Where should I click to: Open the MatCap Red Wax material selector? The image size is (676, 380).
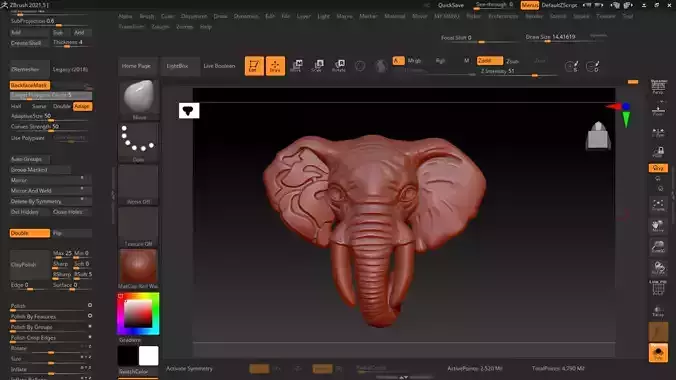(x=138, y=268)
